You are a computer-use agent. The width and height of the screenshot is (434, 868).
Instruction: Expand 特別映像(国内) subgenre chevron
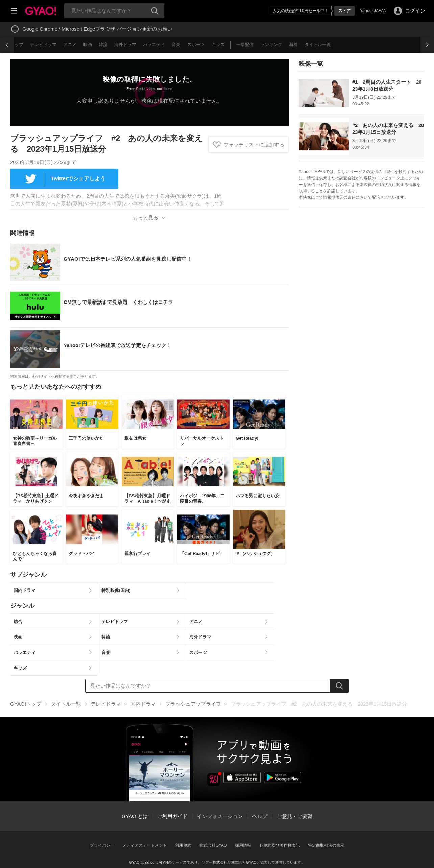178,590
